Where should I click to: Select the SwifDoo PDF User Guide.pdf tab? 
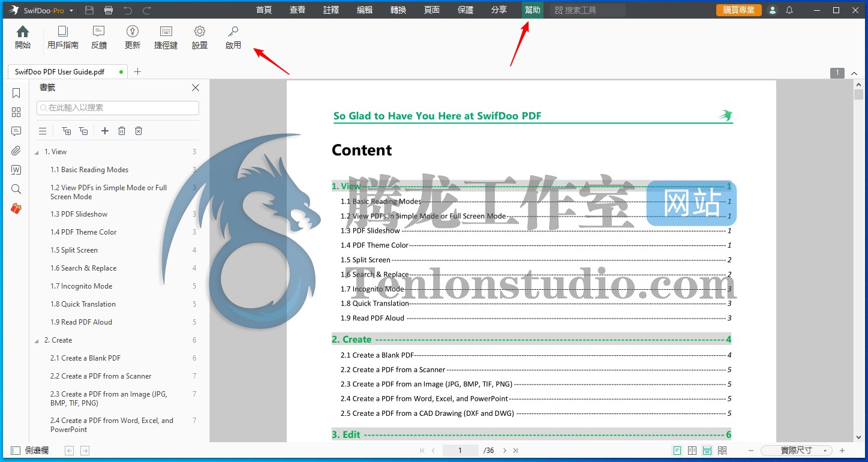(x=68, y=72)
